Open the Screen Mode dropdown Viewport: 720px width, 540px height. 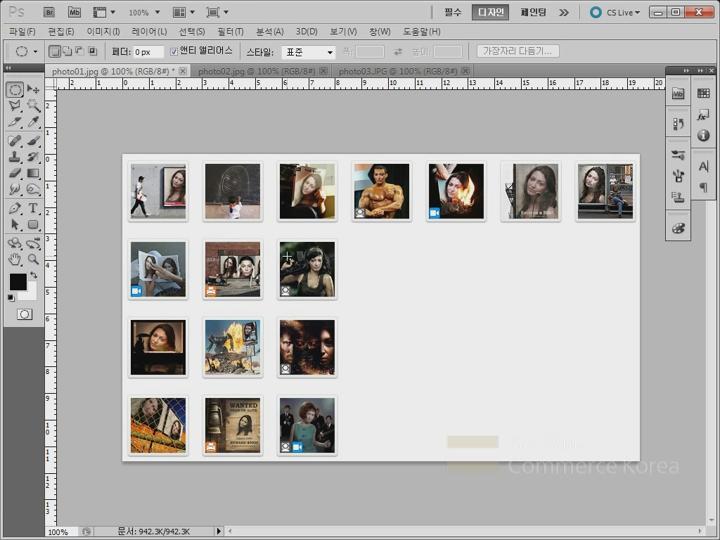(x=217, y=12)
